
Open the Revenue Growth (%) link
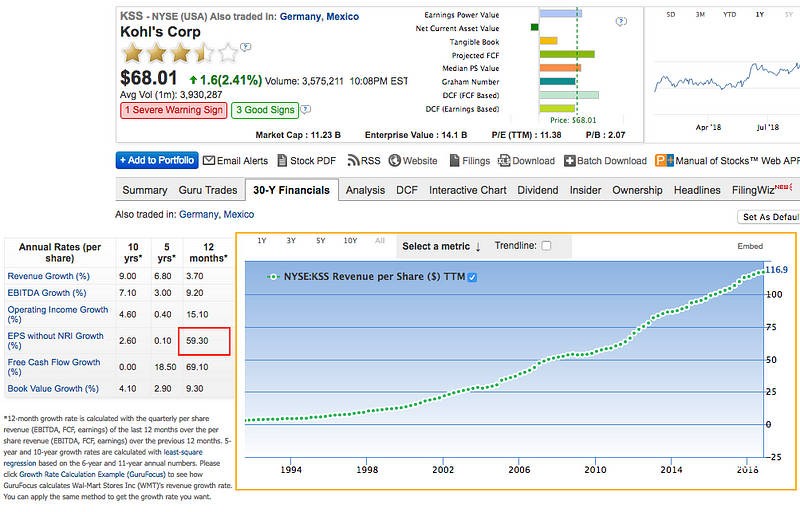(x=48, y=276)
